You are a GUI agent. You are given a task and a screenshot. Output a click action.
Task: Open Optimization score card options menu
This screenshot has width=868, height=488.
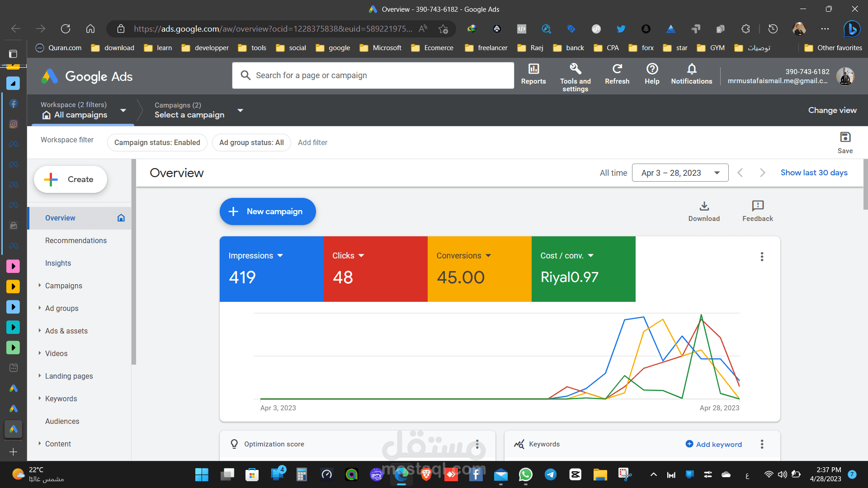[477, 444]
